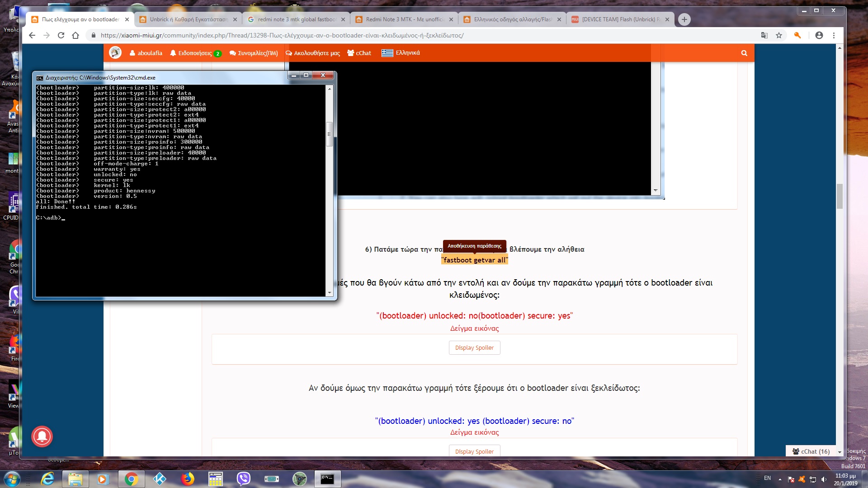The height and width of the screenshot is (488, 868).
Task: Bookmark this page with the star icon
Action: [779, 35]
